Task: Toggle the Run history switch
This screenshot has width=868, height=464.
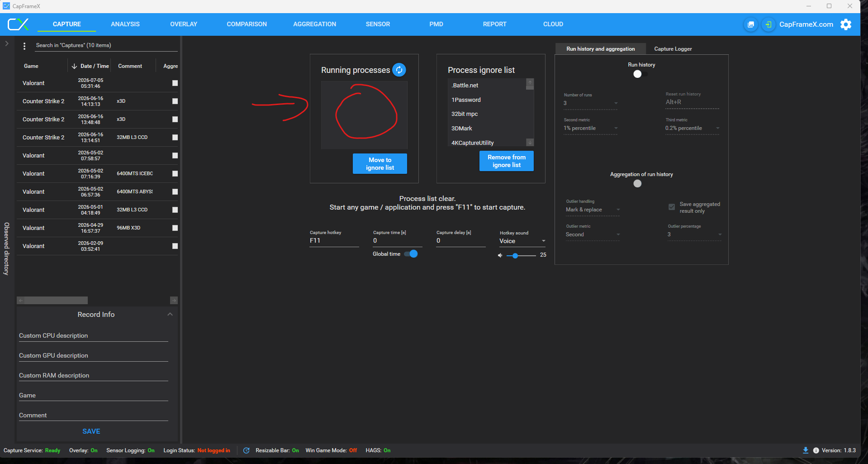Action: (640, 74)
